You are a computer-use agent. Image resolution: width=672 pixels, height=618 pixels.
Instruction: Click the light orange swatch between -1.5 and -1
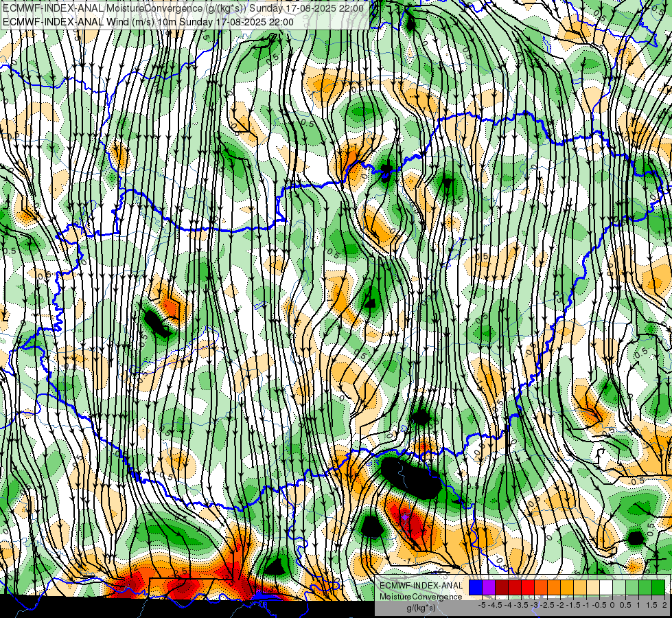(580, 587)
